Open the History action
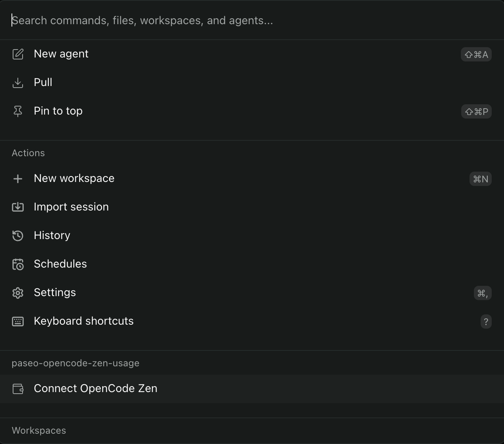The height and width of the screenshot is (444, 504). tap(252, 235)
